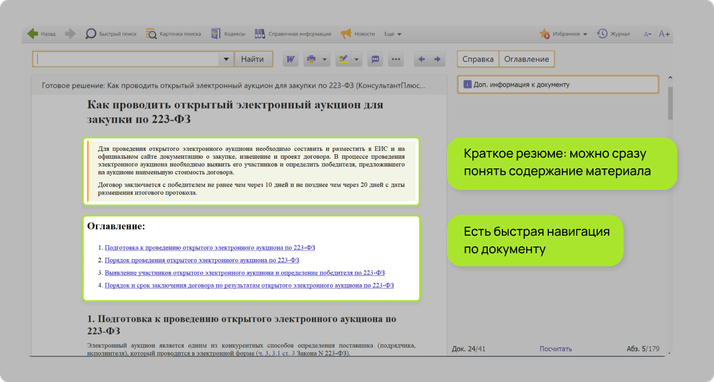Click the scrollbar up arrow
Screen dimensions: 714x382
[x=670, y=78]
